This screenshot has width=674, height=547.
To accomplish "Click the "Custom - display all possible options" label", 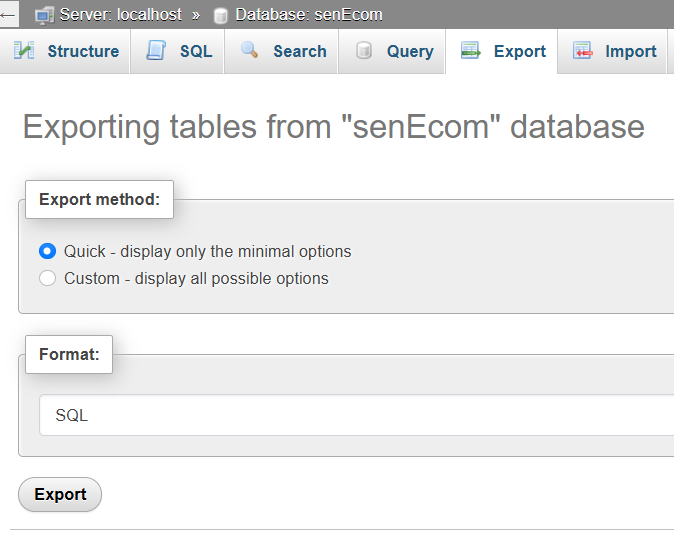I will [196, 278].
